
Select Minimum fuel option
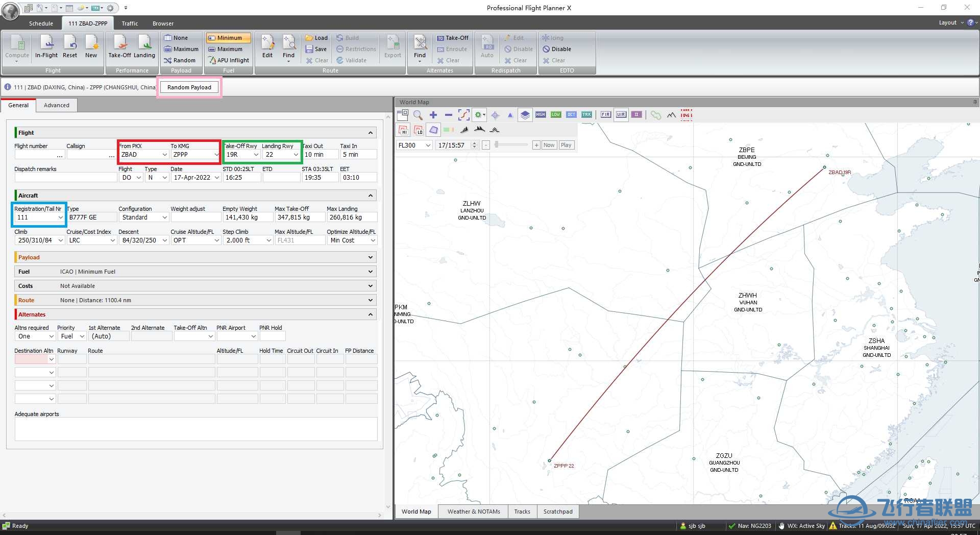228,38
